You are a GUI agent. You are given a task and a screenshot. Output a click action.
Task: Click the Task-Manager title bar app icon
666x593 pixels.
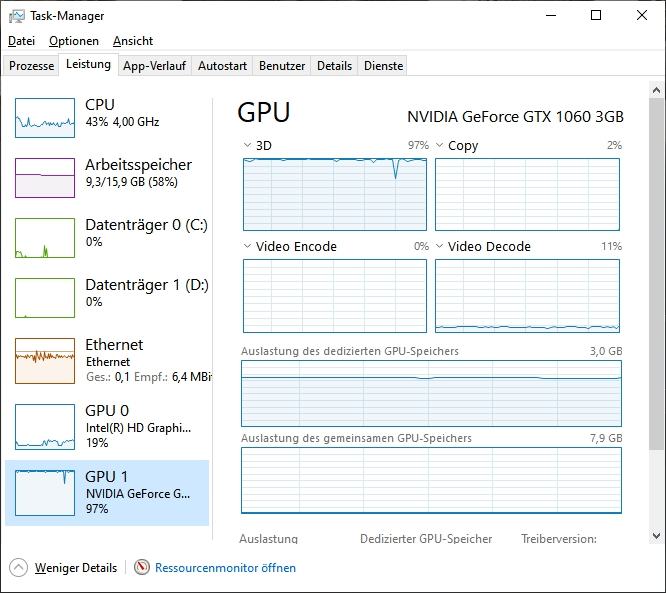tap(16, 16)
